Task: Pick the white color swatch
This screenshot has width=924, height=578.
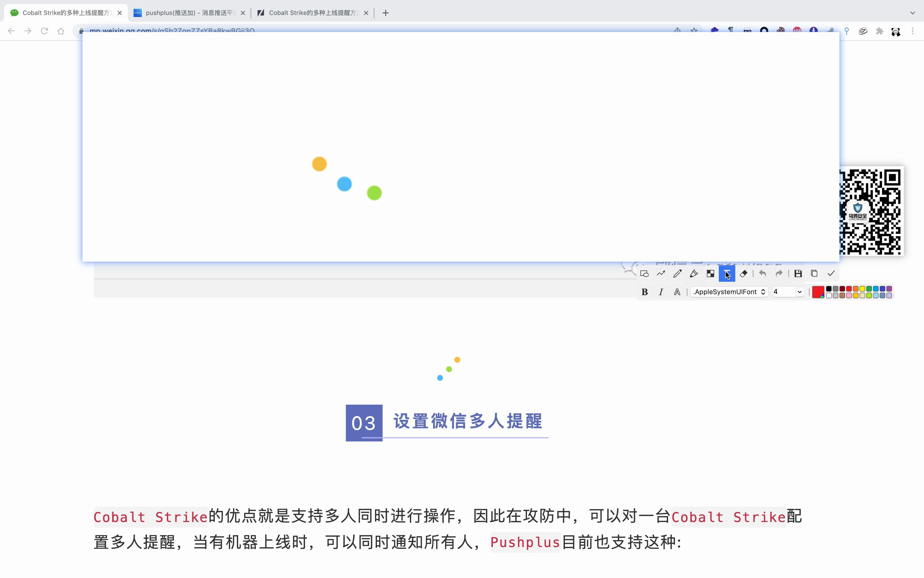Action: 829,295
